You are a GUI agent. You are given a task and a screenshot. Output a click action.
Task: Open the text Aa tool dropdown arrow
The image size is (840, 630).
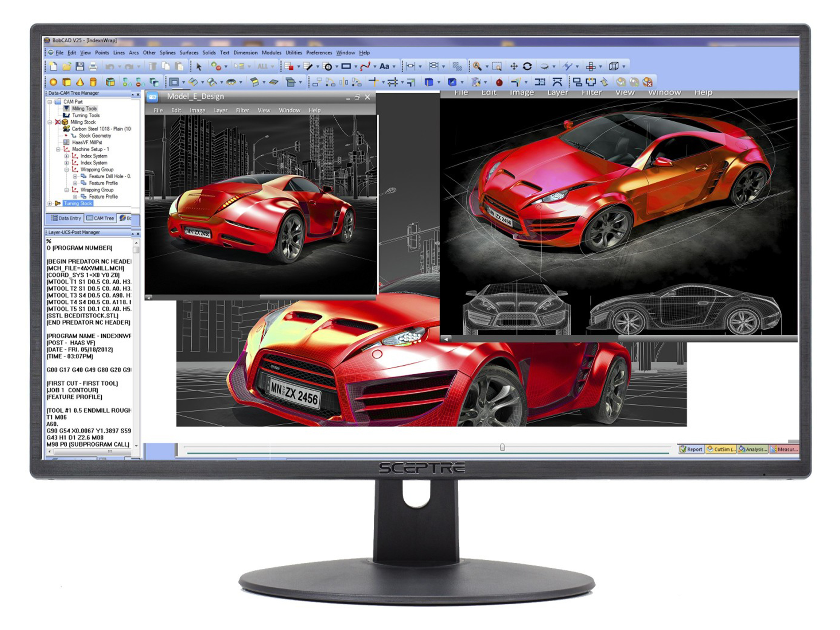394,67
